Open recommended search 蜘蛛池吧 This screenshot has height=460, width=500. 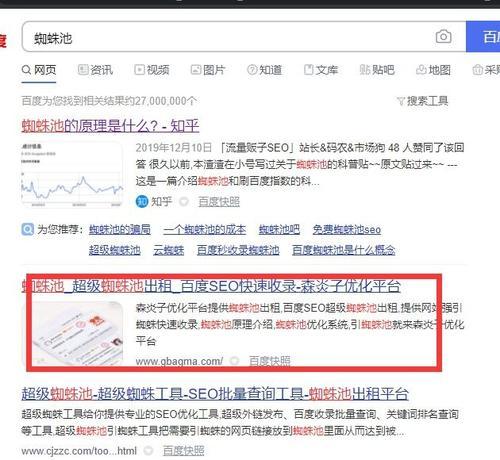(x=279, y=229)
